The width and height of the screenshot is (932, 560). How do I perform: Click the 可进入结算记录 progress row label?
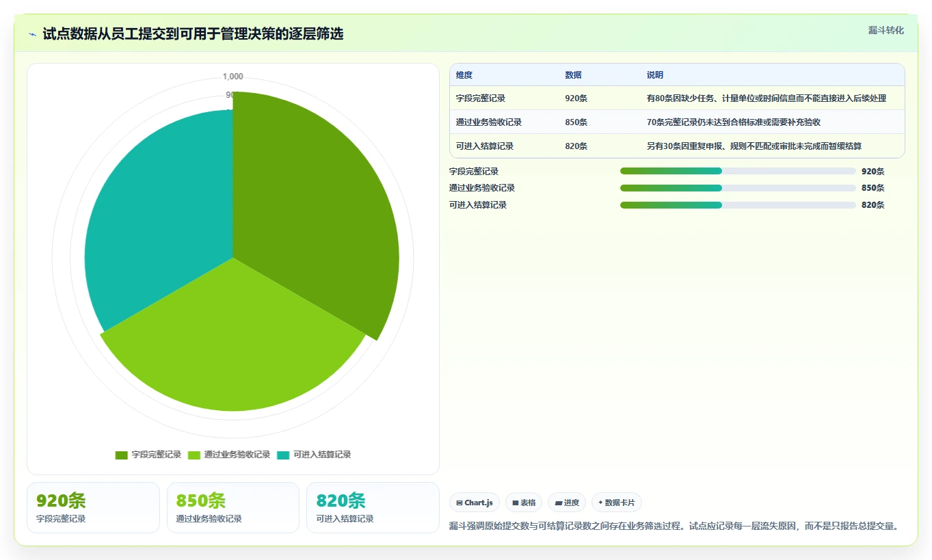coord(478,205)
